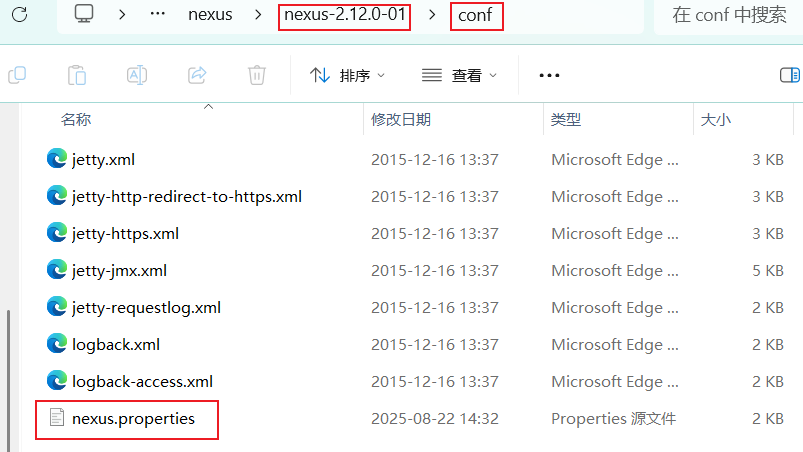Expand the chevron after the nexus breadcrumb
This screenshot has width=803, height=452.
coord(258,14)
